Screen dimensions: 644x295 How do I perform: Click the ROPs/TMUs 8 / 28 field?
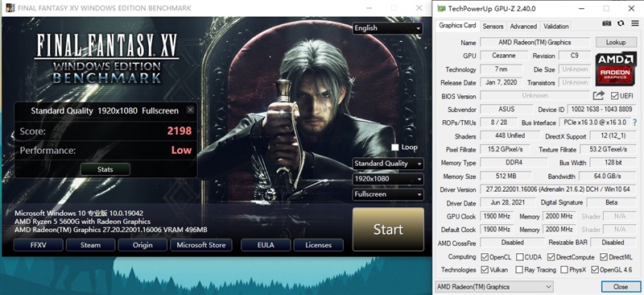click(x=498, y=123)
